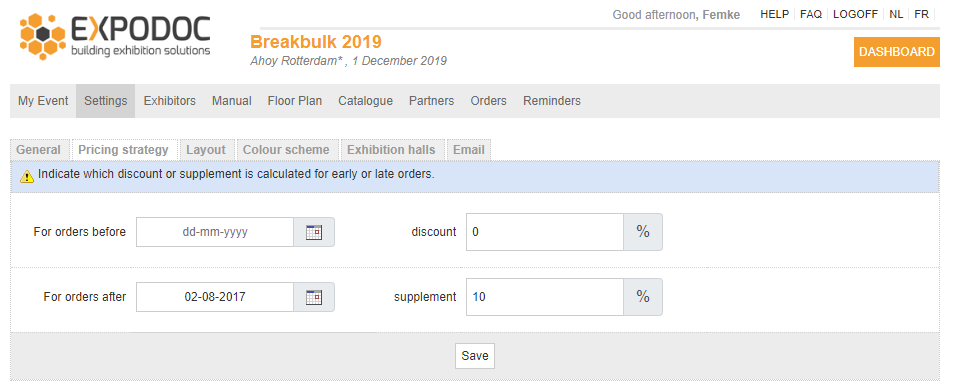Open the Exhibitors menu
Viewport: 955px width, 384px height.
(x=169, y=101)
